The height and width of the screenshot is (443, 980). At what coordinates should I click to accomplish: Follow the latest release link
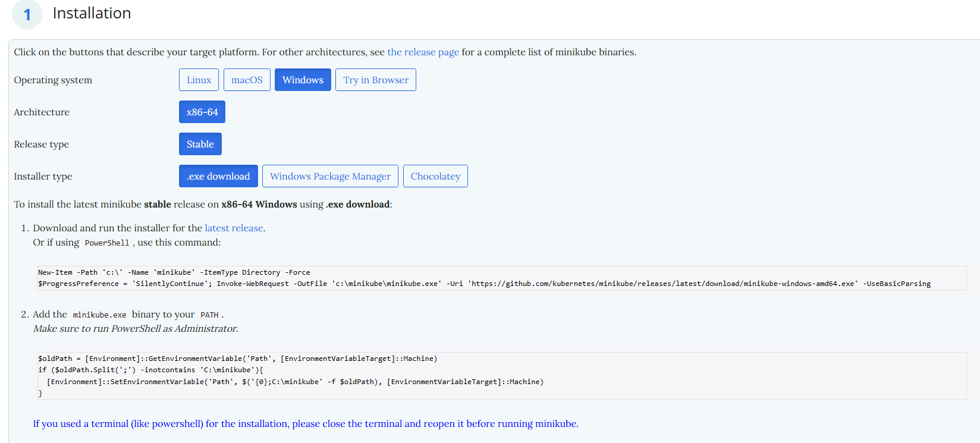tap(234, 228)
